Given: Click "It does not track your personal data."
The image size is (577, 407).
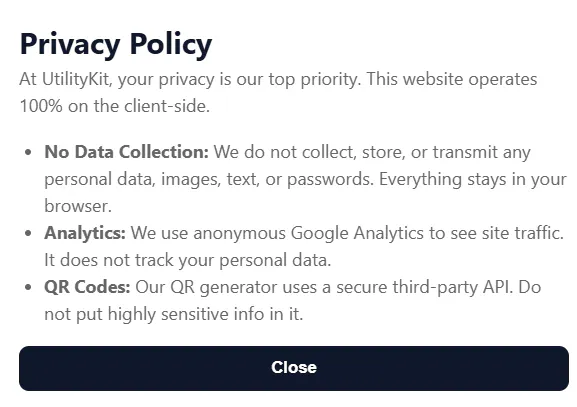Looking at the screenshot, I should (x=188, y=260).
